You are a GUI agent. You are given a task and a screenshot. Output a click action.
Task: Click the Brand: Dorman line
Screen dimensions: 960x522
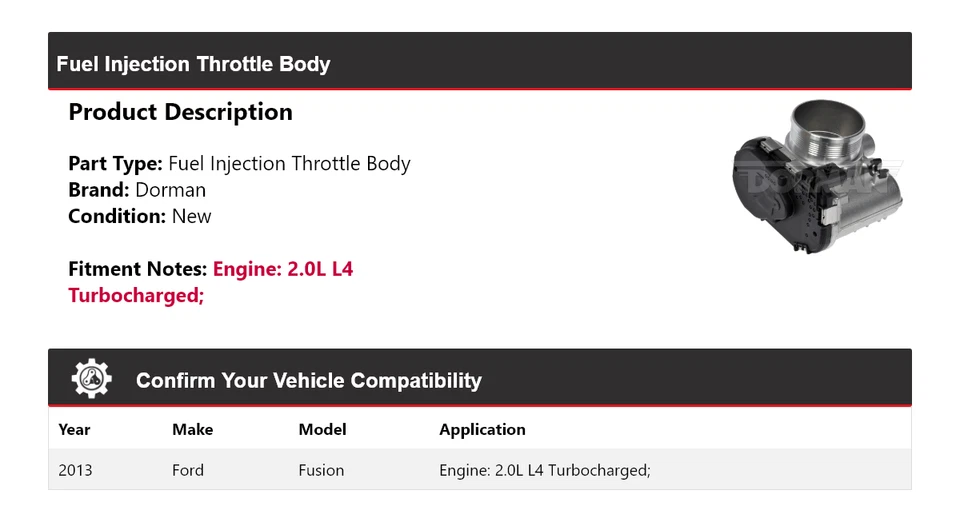coord(137,190)
